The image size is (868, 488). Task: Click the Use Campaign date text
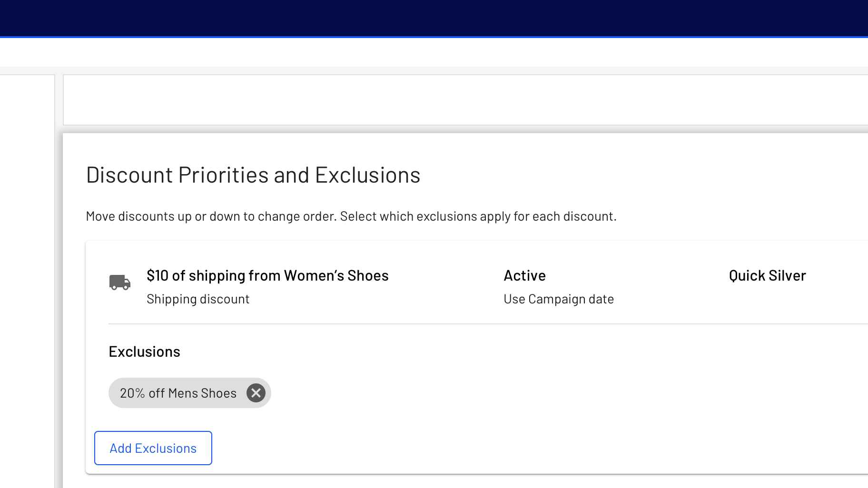coord(559,299)
